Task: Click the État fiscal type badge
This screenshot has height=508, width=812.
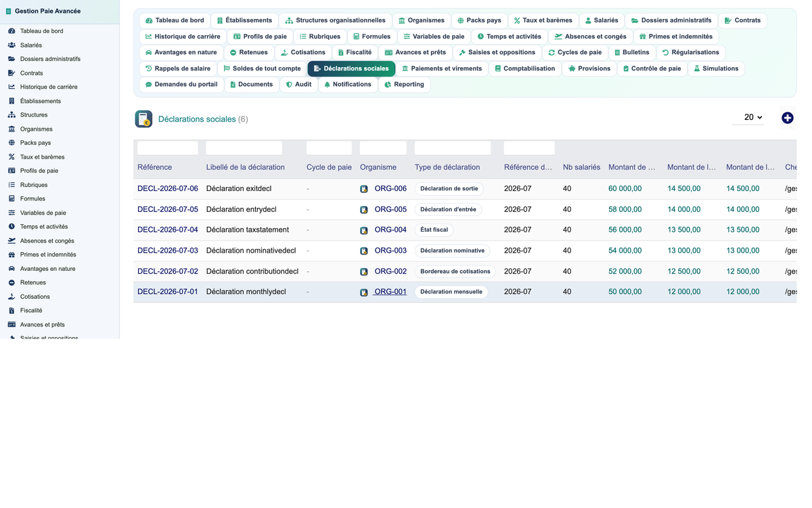Action: [x=434, y=230]
